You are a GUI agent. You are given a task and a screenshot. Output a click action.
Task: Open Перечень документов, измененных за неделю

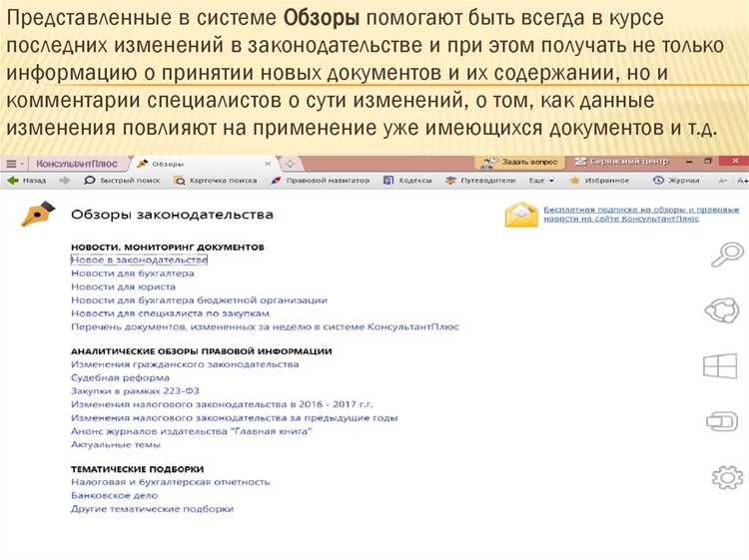point(265,327)
